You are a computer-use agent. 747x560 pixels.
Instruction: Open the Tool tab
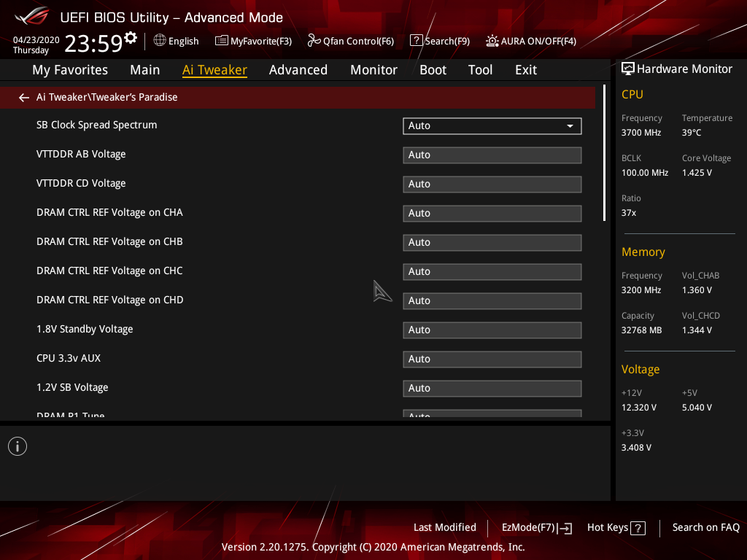point(480,70)
